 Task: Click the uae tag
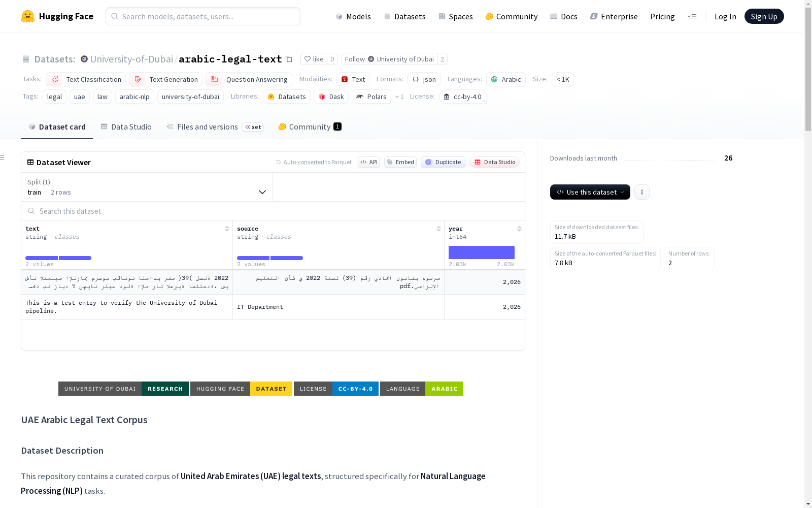click(x=80, y=97)
